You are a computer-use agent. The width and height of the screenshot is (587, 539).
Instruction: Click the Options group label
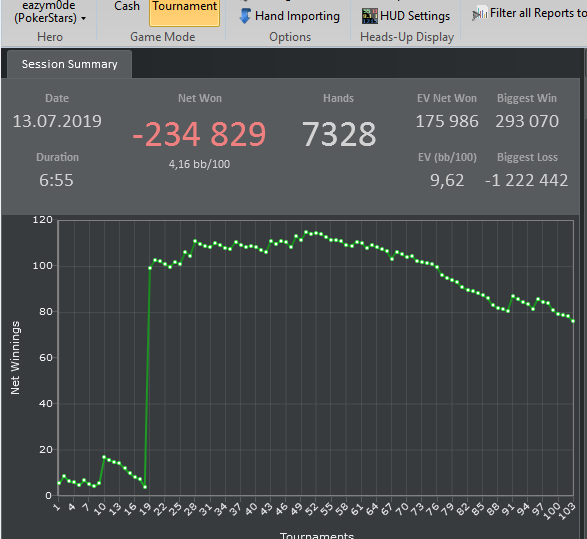point(290,37)
